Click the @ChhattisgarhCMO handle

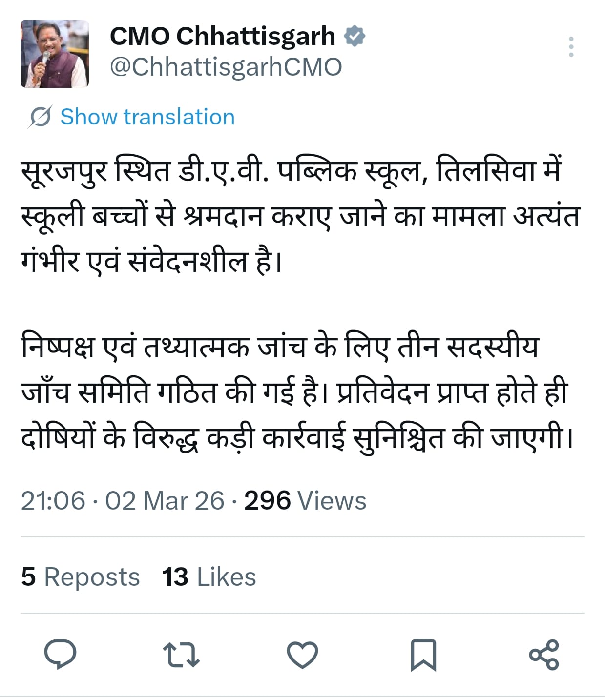(226, 67)
